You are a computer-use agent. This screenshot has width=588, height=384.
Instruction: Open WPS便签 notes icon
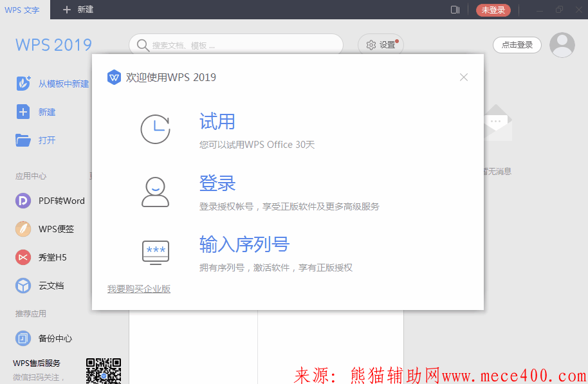click(23, 229)
